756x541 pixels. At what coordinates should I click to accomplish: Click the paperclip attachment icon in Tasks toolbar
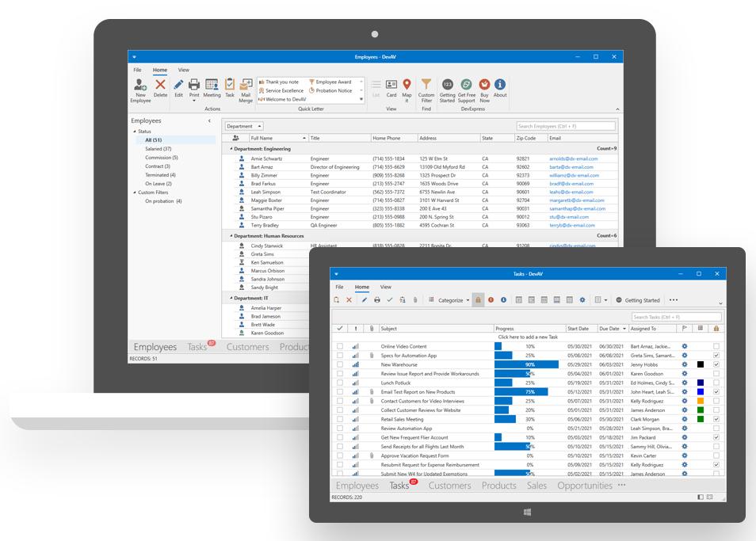coord(415,299)
